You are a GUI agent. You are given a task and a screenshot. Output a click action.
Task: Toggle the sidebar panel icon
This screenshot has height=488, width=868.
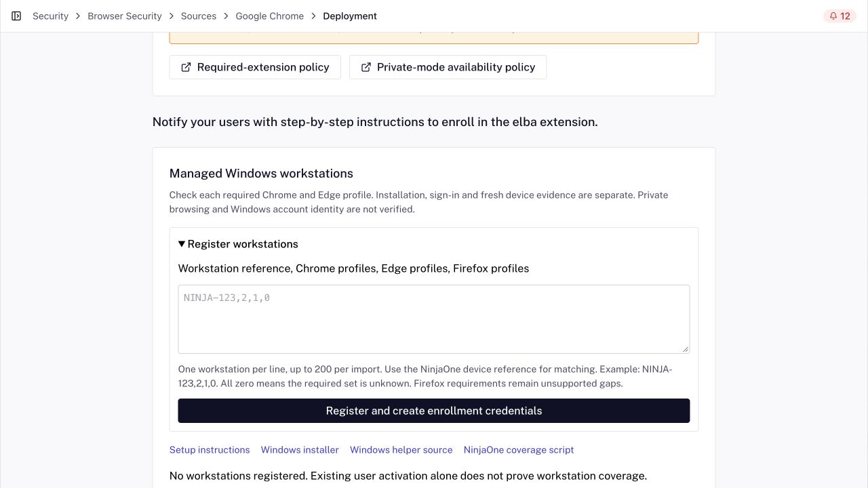click(16, 16)
